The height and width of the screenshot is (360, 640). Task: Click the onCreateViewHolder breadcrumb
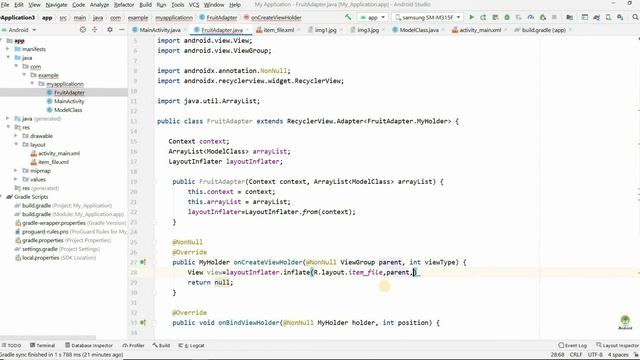[276, 18]
